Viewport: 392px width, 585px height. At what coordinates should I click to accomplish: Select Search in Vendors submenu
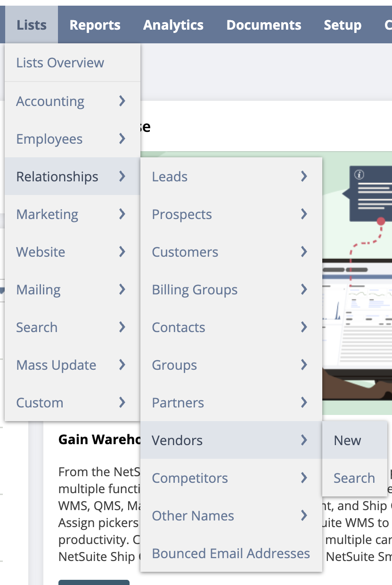354,478
